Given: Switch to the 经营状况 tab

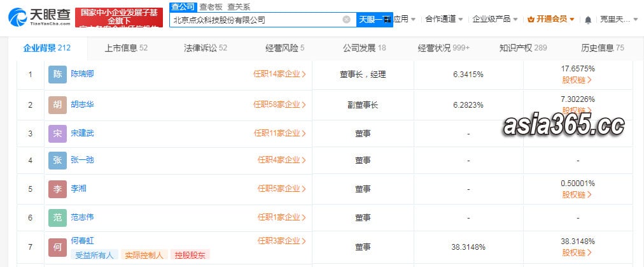Looking at the screenshot, I should click(x=444, y=48).
